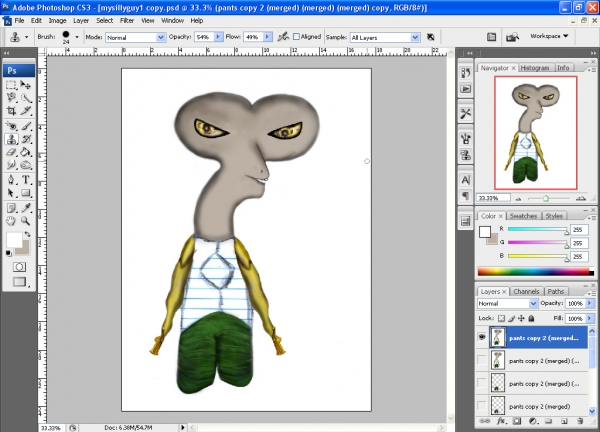
Task: Create a new layer from Layers panel
Action: [564, 421]
